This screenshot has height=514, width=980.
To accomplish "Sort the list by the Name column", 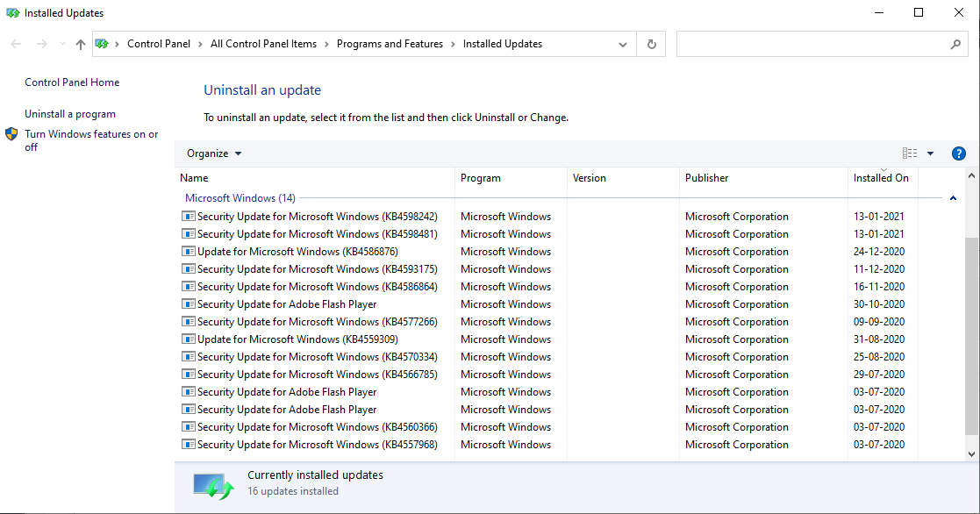I will pos(315,178).
